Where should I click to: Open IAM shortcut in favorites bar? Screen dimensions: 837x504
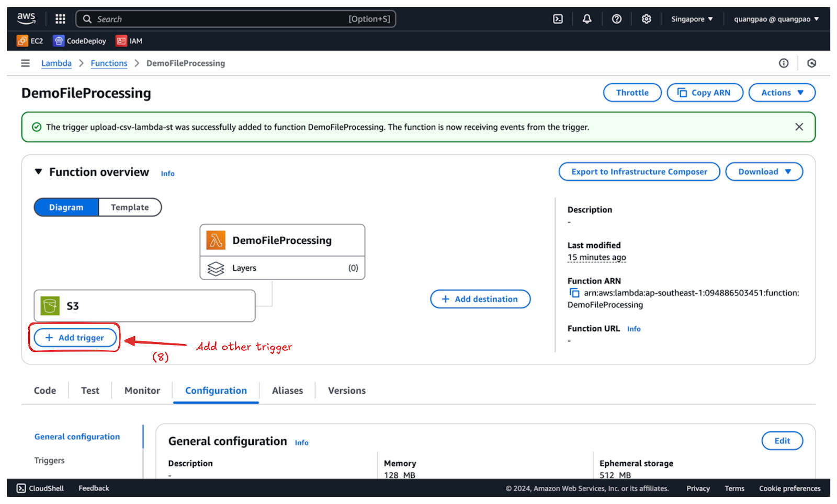point(129,41)
